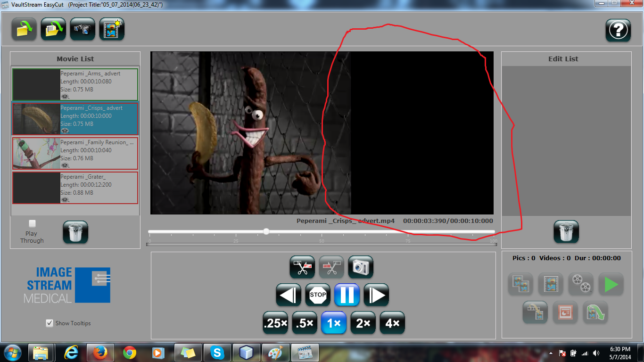644x362 pixels.
Task: Enable the Play Through checkbox
Action: (x=32, y=223)
